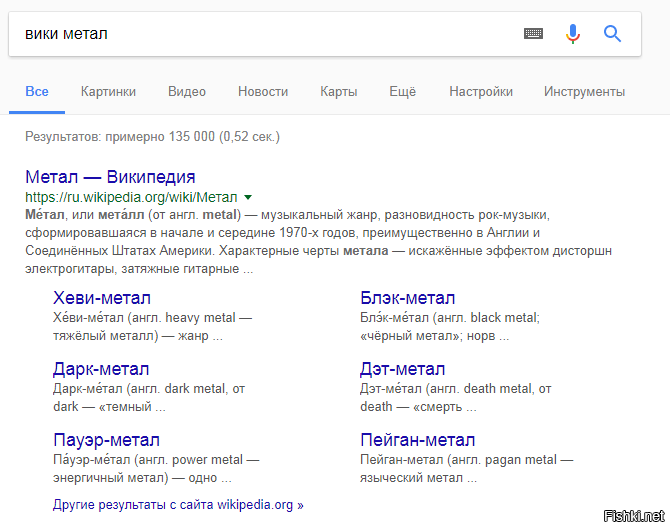
Task: Switch to the Видео tab
Action: pyautogui.click(x=187, y=91)
